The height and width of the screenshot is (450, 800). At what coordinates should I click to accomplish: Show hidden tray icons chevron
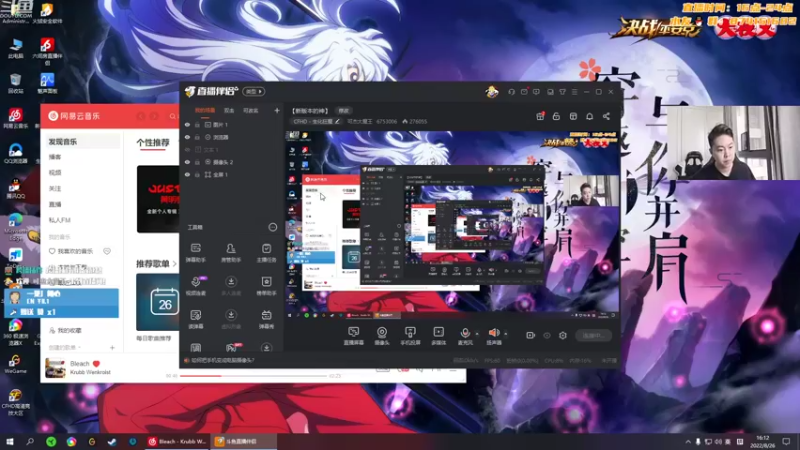(688, 441)
